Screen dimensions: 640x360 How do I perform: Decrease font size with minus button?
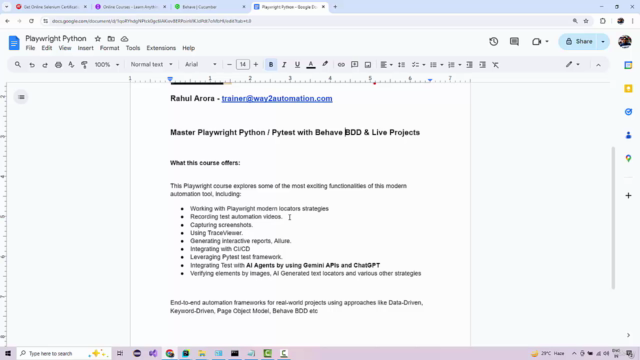click(x=229, y=64)
